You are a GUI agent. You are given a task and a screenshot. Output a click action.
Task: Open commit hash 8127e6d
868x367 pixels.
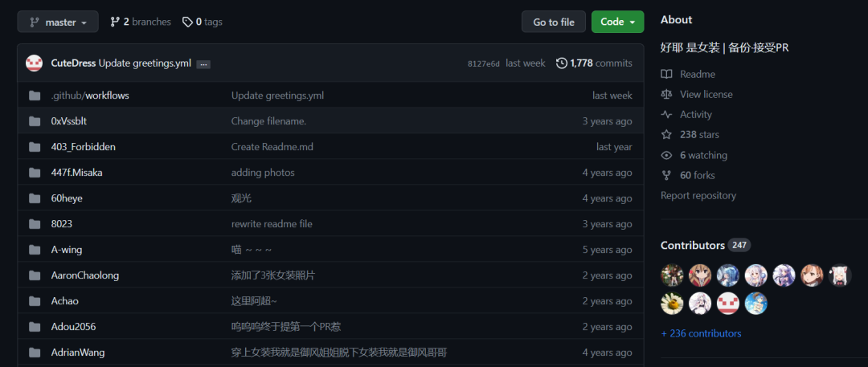483,63
